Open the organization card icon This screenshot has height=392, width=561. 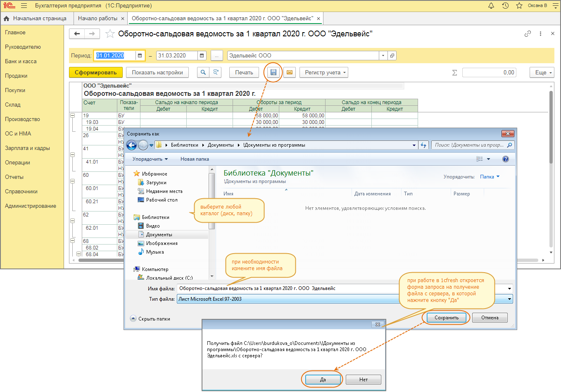tap(392, 56)
